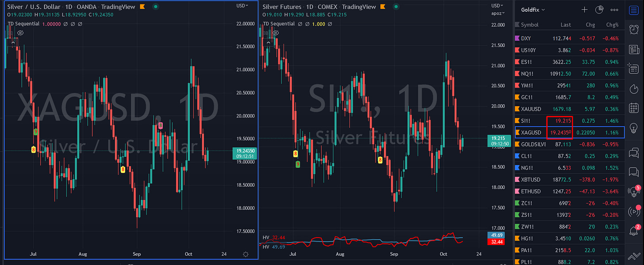Open the Data Window icon in sidebar
Viewport: 644px width, 265px height.
pos(633,69)
